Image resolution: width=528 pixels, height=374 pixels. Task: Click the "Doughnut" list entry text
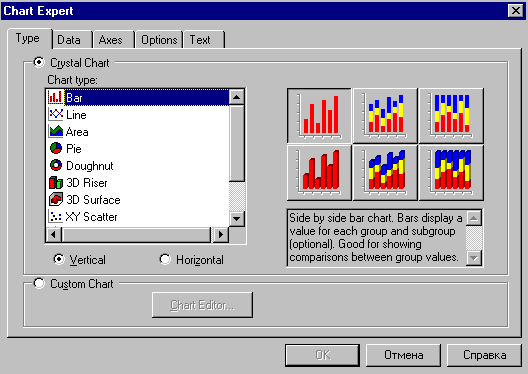(90, 166)
